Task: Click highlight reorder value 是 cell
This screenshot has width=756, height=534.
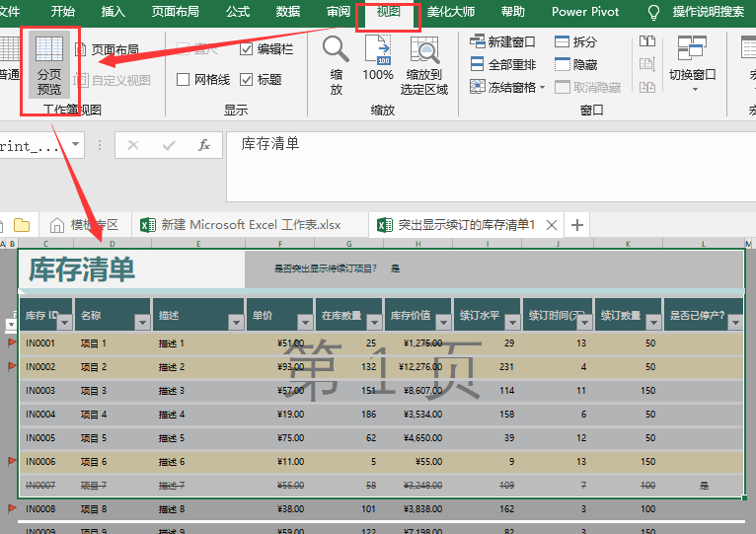Action: pos(396,268)
